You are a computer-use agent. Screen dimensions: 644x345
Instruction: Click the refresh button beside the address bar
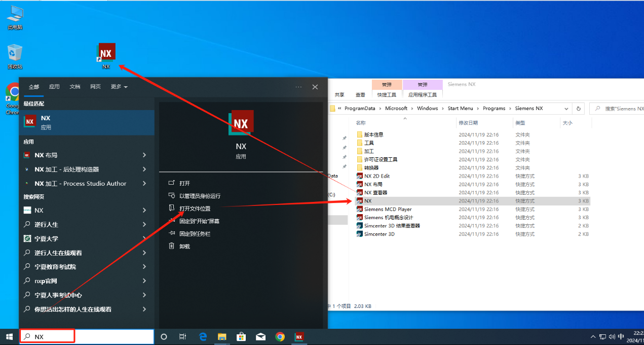click(579, 108)
